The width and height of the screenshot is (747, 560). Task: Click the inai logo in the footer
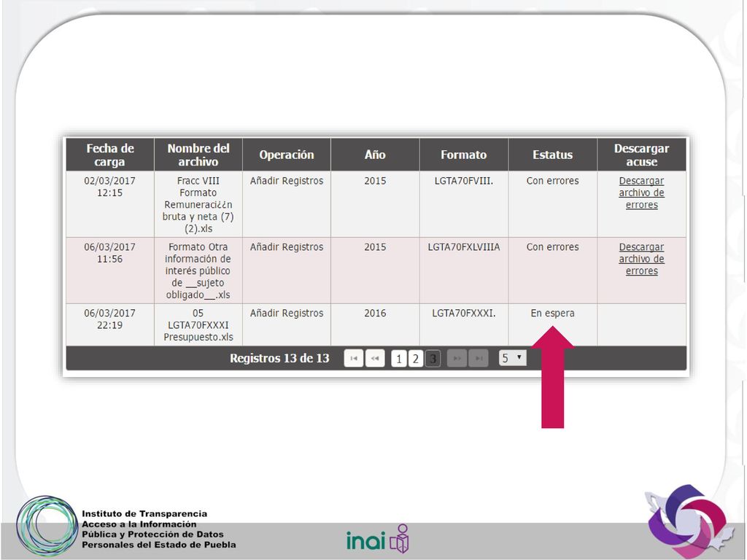tap(377, 539)
